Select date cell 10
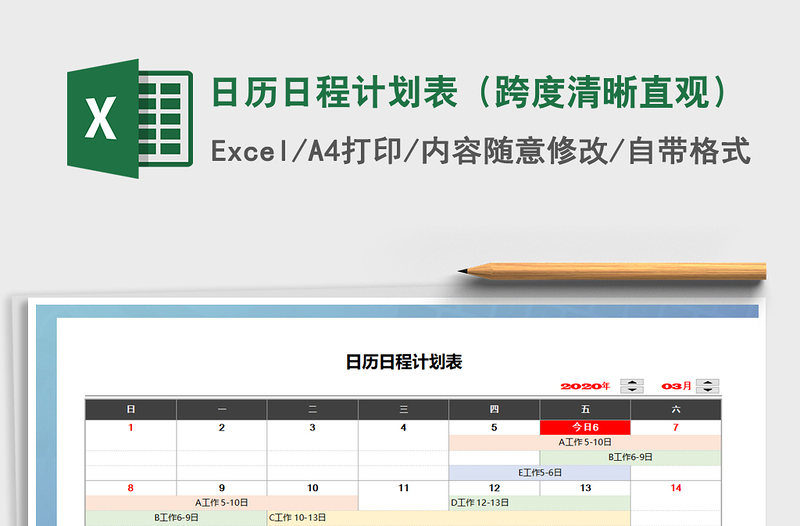Image resolution: width=800 pixels, height=526 pixels. [x=313, y=488]
